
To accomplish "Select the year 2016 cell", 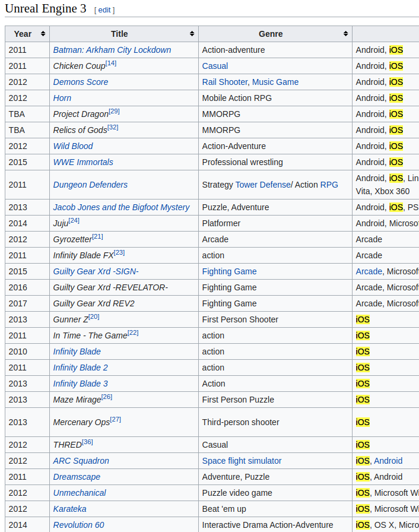I will coord(27,287).
